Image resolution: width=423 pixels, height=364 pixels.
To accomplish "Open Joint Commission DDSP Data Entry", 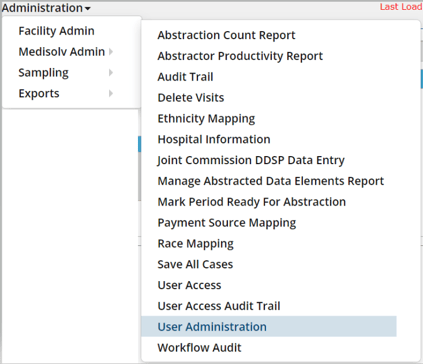I will 251,160.
